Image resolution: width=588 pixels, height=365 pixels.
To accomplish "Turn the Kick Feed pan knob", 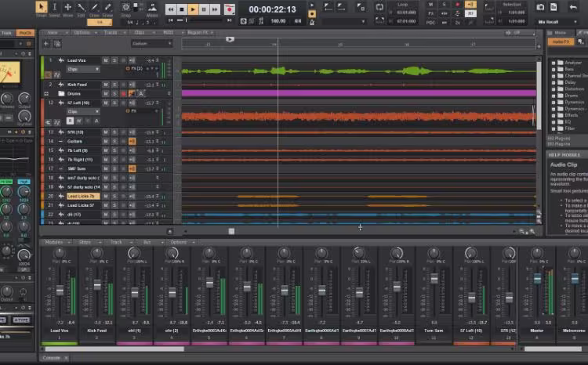I will coord(96,253).
